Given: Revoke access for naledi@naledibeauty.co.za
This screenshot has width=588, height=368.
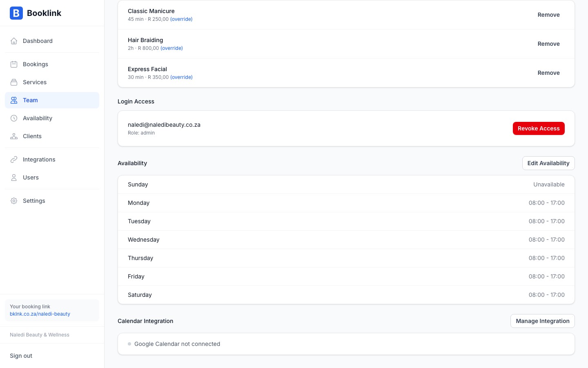Looking at the screenshot, I should [x=539, y=128].
